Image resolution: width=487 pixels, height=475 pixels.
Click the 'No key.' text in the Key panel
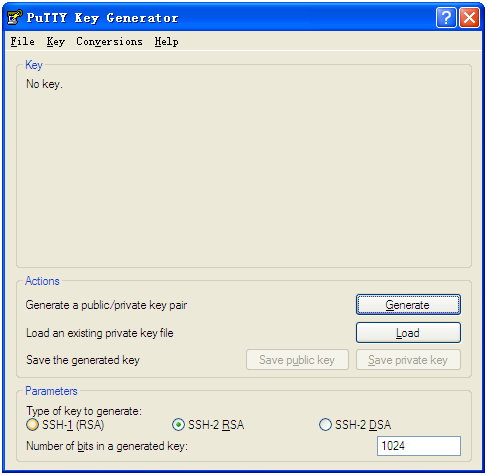tap(44, 84)
